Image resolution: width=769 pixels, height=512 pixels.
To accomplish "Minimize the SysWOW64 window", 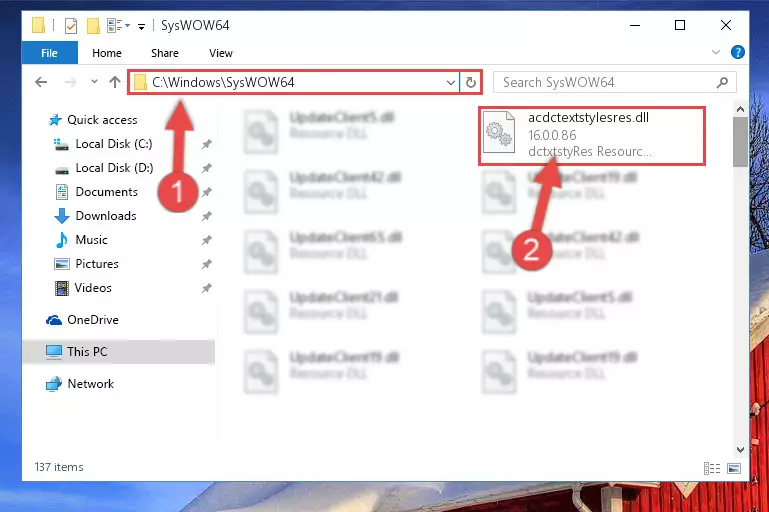I will point(635,25).
